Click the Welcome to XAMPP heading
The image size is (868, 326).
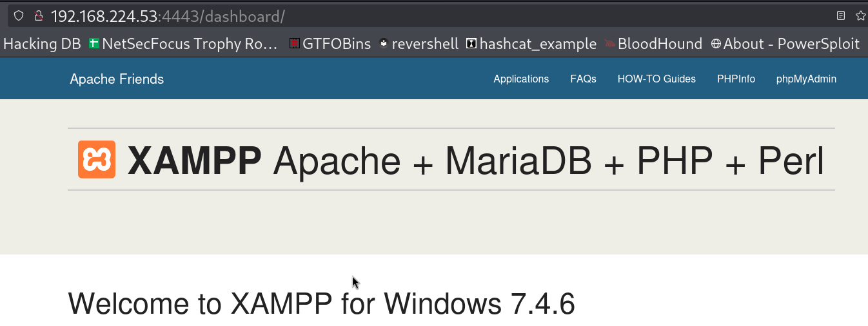321,303
